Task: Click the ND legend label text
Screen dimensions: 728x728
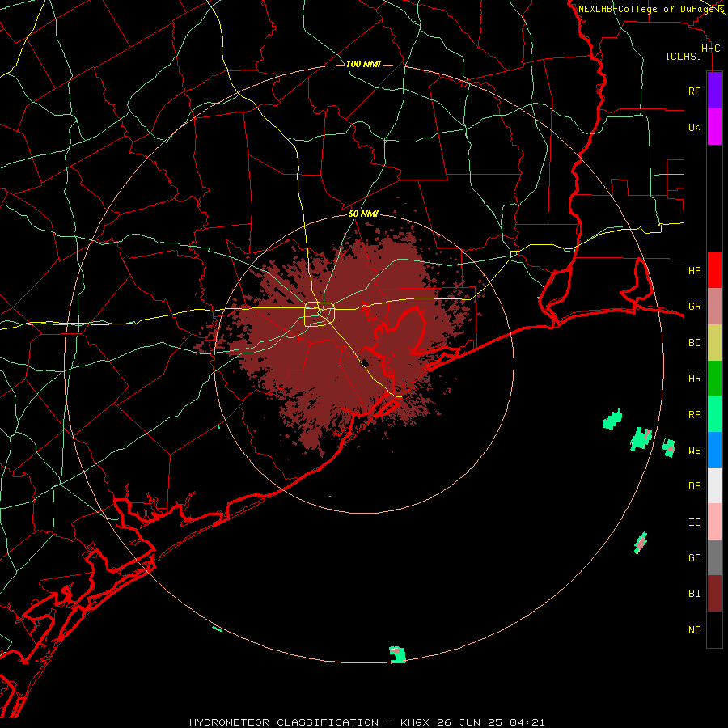Action: [x=694, y=630]
